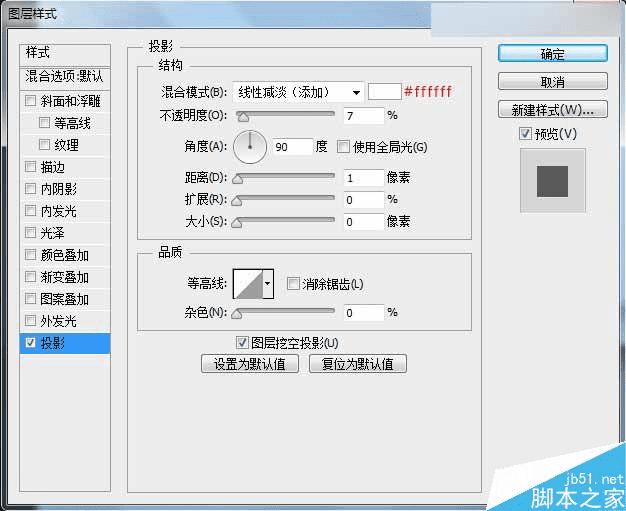The height and width of the screenshot is (511, 626).
Task: Open the 等高线 contour picker arrow
Action: click(268, 284)
